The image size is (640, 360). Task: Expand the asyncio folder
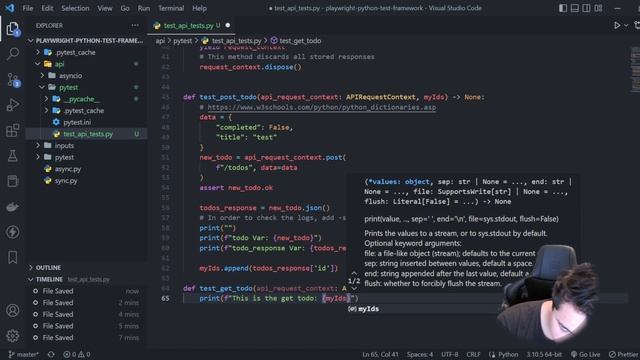86,76
